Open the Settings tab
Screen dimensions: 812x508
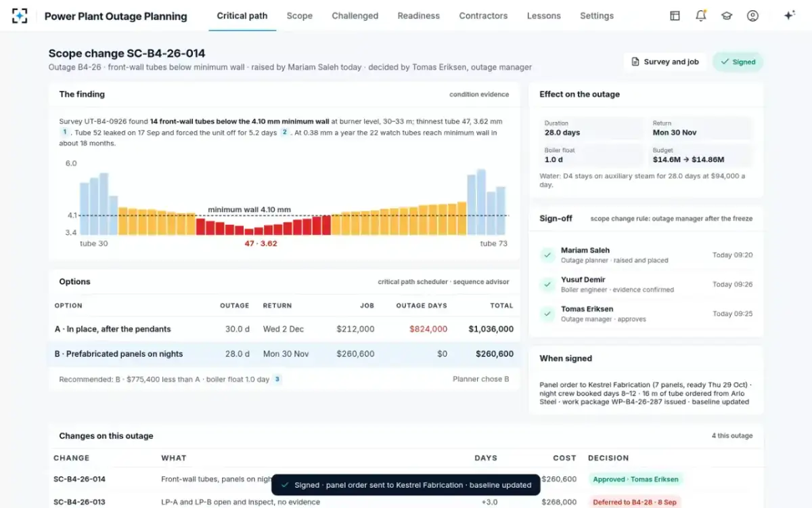coord(597,16)
